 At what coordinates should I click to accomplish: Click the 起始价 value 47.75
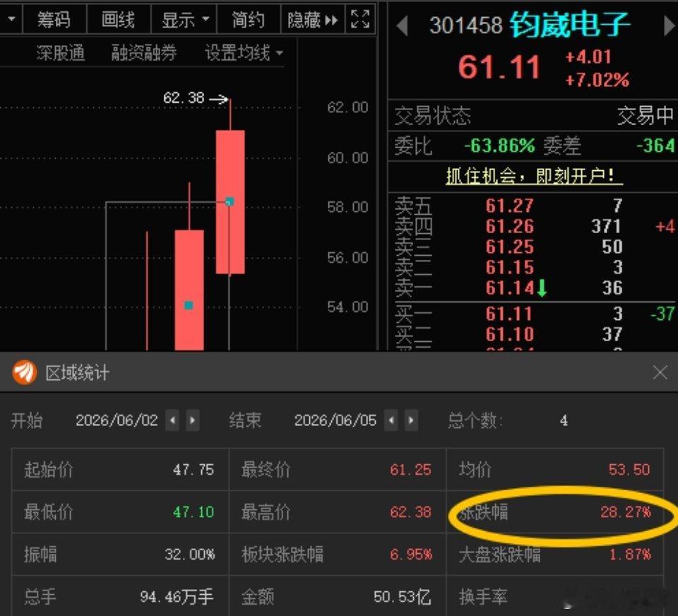coord(194,469)
